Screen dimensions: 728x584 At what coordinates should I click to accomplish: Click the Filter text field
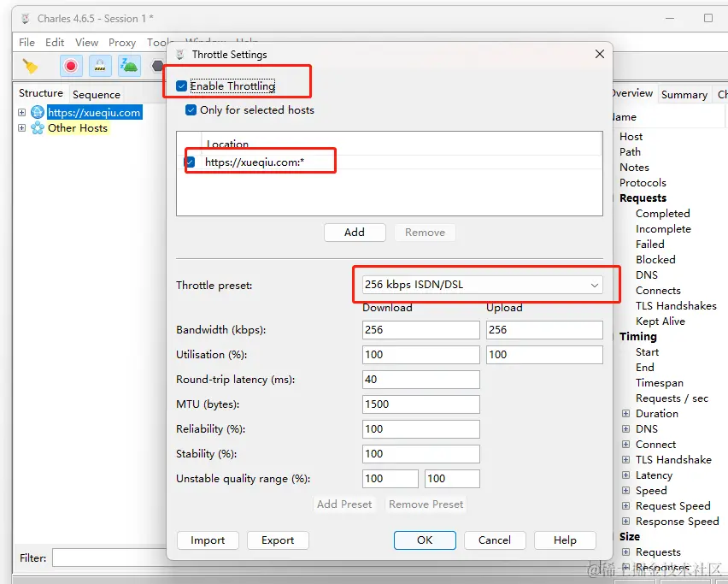[109, 557]
